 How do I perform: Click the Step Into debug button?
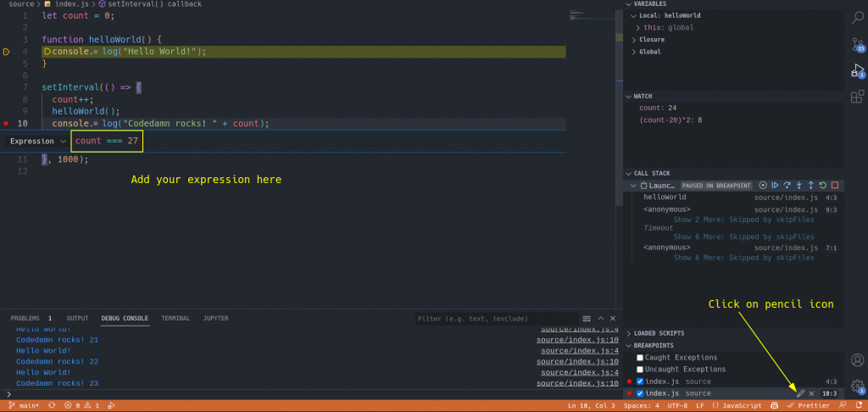[x=799, y=186]
